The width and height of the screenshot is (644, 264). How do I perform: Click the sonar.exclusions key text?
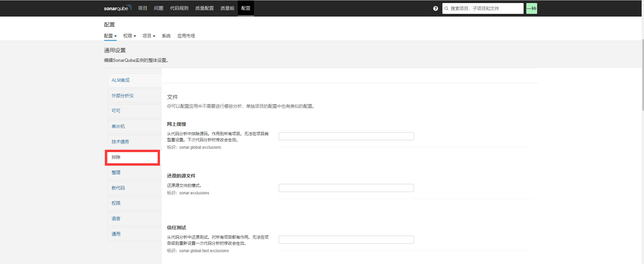[194, 193]
